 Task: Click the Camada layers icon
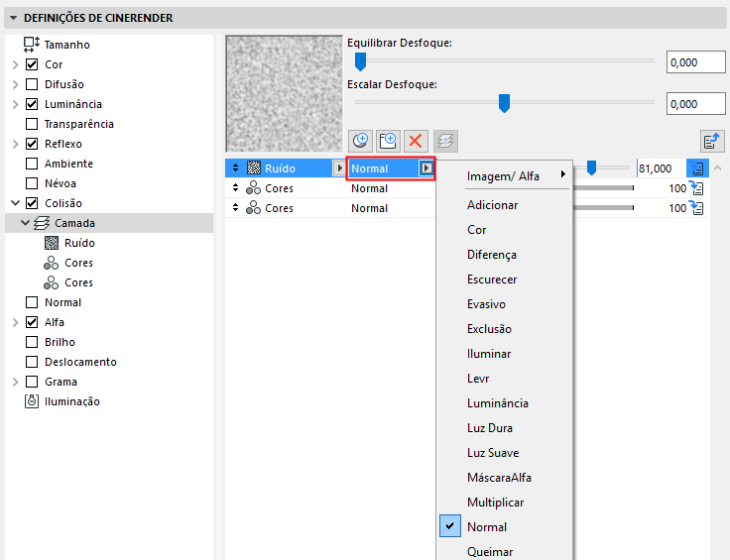click(42, 223)
